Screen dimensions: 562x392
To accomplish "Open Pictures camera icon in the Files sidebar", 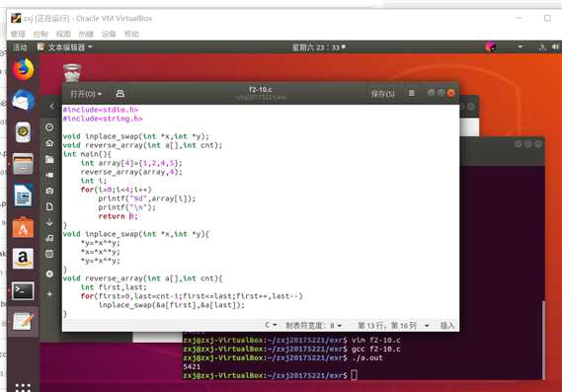I will [49, 191].
